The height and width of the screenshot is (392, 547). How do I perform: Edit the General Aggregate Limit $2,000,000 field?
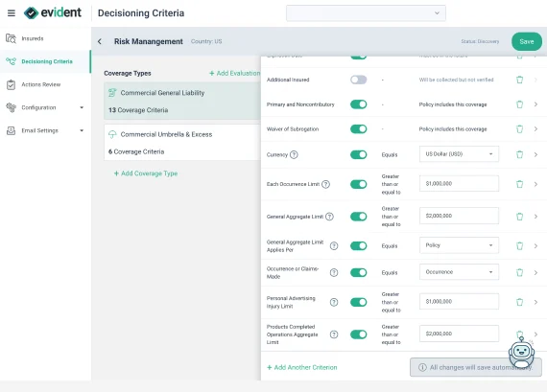[x=459, y=216]
